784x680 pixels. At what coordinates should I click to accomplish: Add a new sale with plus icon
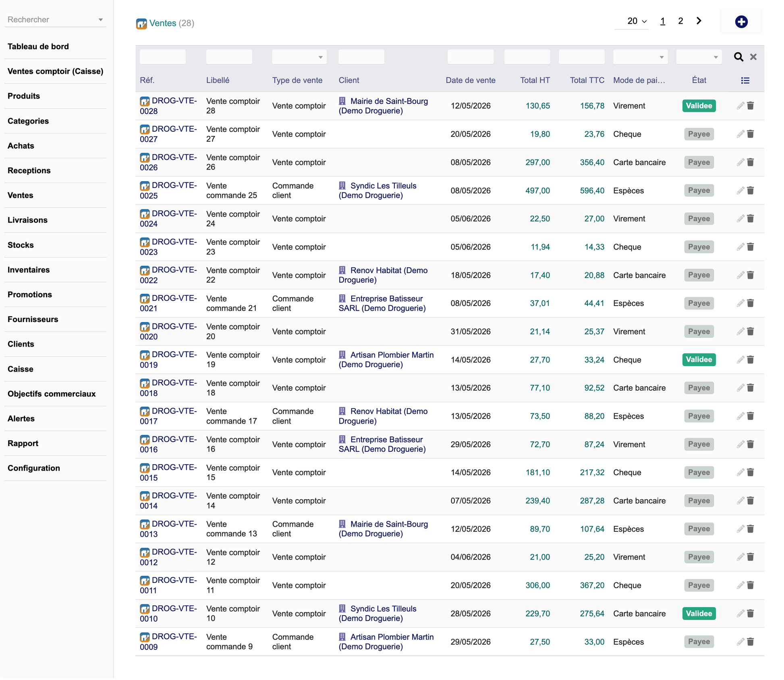[x=741, y=22]
